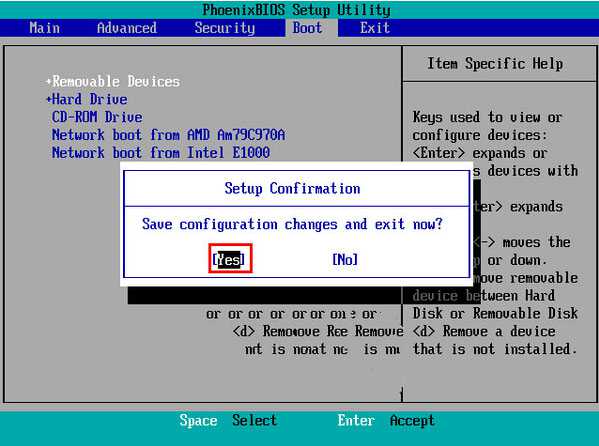Go to the Exit tab

coord(375,28)
